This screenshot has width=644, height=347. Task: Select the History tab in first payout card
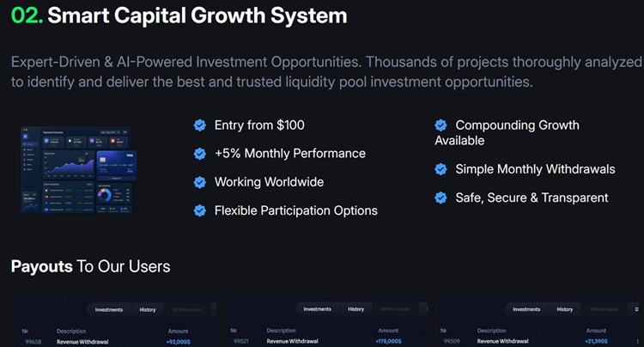(148, 309)
